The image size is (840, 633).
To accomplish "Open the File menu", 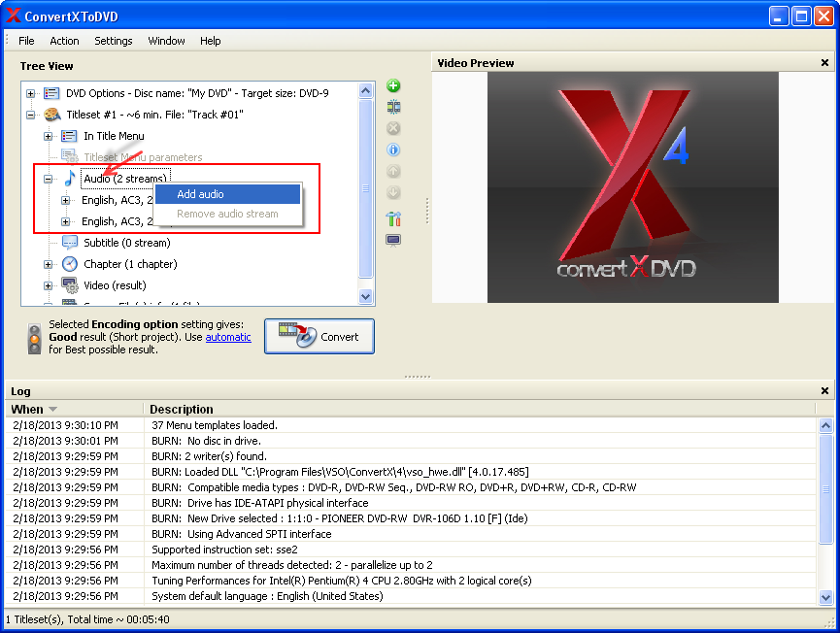I will (x=26, y=41).
